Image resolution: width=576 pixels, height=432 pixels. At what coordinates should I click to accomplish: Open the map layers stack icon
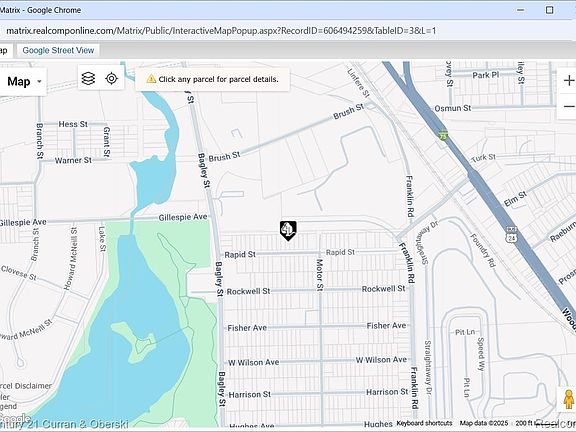point(89,78)
